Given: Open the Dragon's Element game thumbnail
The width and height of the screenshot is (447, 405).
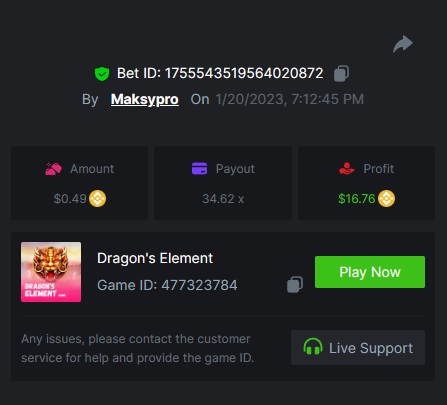Looking at the screenshot, I should tap(51, 272).
